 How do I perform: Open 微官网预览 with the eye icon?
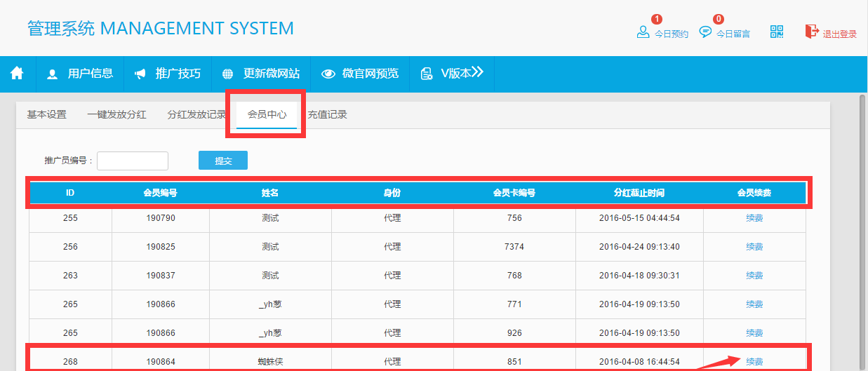pyautogui.click(x=360, y=74)
